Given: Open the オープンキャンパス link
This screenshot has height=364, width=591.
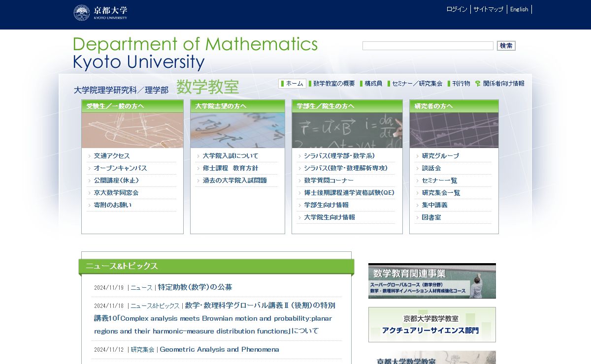Looking at the screenshot, I should (120, 168).
